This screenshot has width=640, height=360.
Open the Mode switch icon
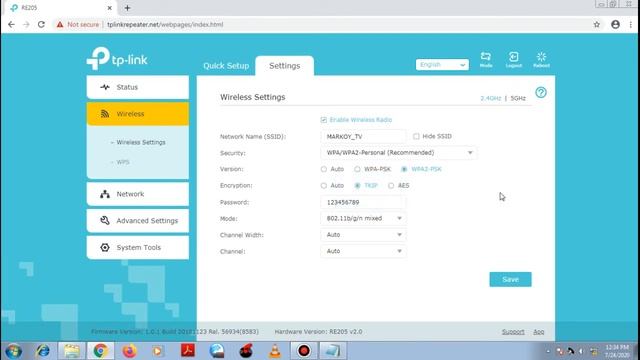pos(486,59)
